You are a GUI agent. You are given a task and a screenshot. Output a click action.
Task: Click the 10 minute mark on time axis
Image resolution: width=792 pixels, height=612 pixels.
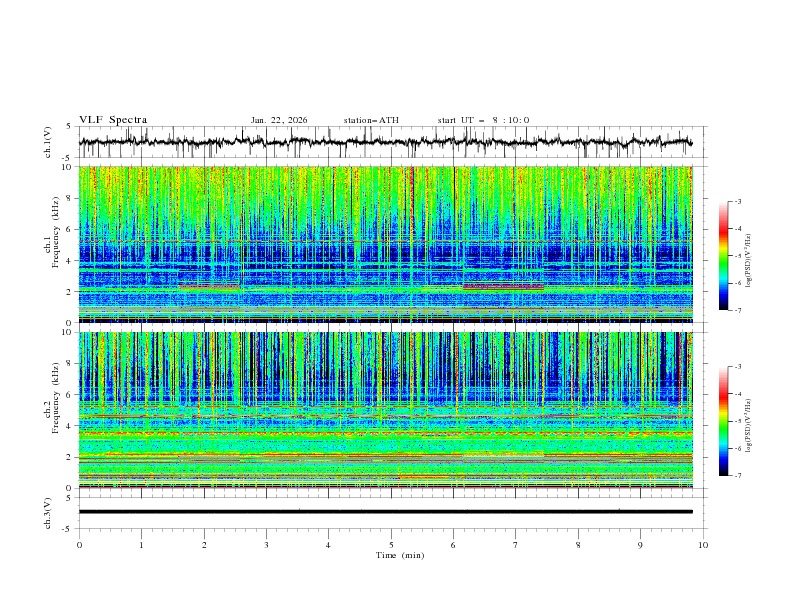click(x=703, y=544)
